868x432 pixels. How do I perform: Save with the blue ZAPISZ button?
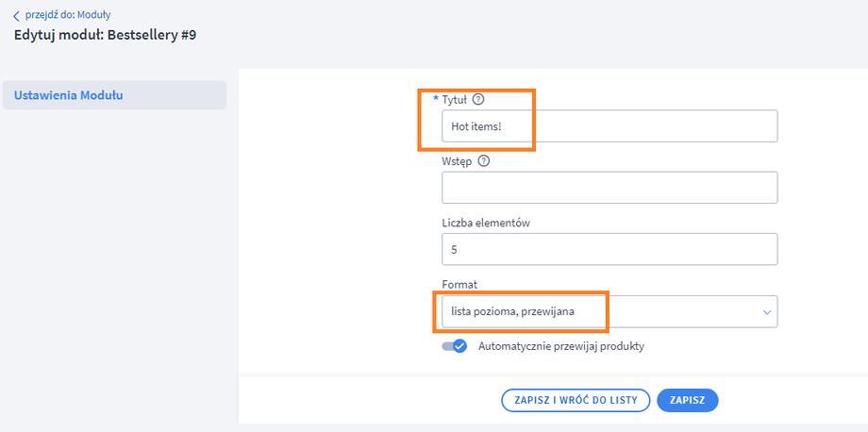tap(687, 400)
